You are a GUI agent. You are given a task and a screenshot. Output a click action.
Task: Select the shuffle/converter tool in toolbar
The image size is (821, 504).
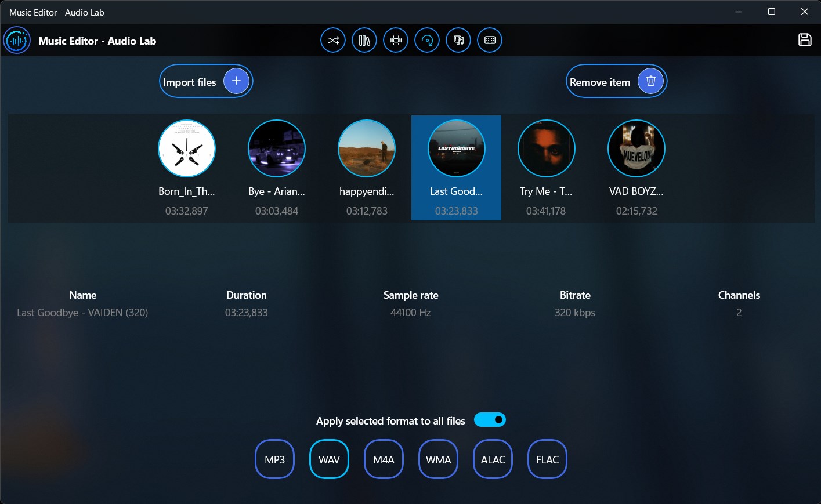pyautogui.click(x=332, y=40)
